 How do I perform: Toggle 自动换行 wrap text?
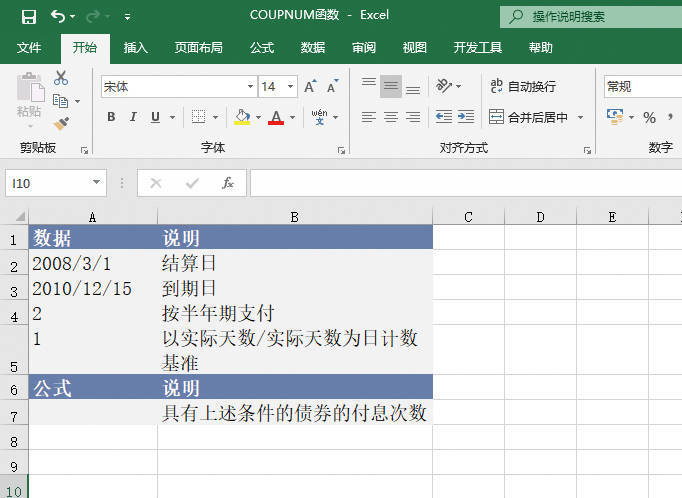click(x=522, y=87)
